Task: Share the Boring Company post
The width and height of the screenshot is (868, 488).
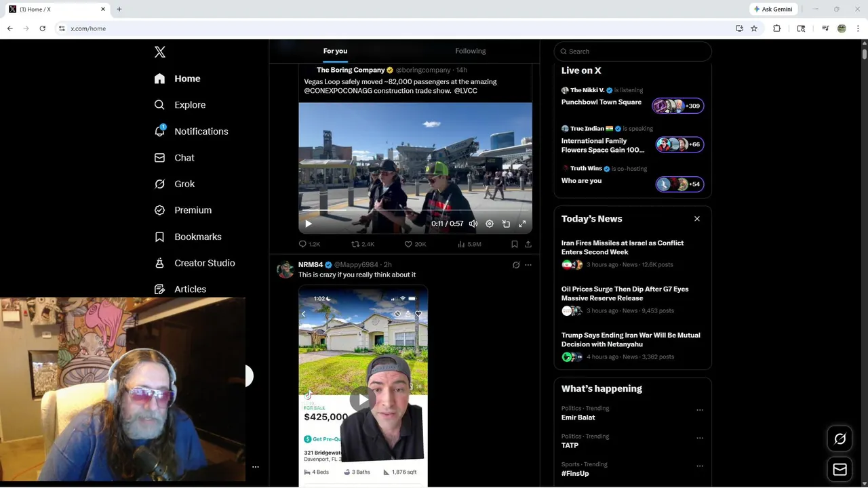Action: point(528,244)
